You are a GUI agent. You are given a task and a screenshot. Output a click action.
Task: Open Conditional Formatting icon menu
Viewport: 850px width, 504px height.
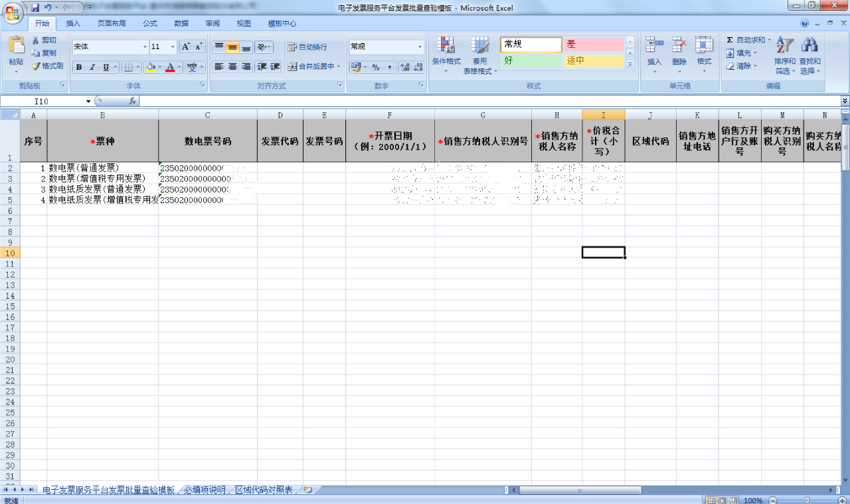tap(446, 46)
